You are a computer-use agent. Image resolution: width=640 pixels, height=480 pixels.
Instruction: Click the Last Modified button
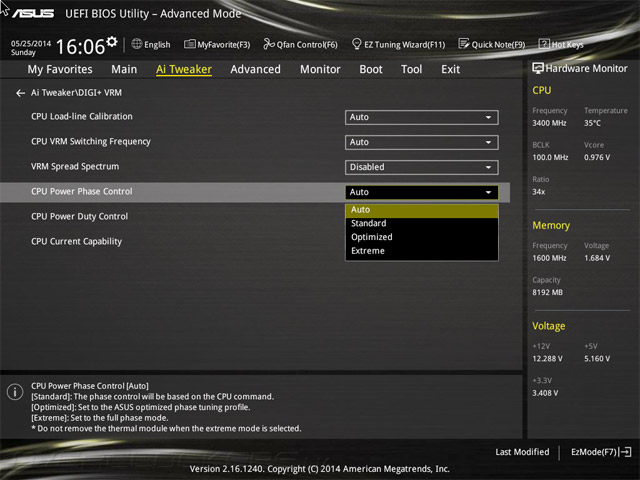tap(522, 452)
